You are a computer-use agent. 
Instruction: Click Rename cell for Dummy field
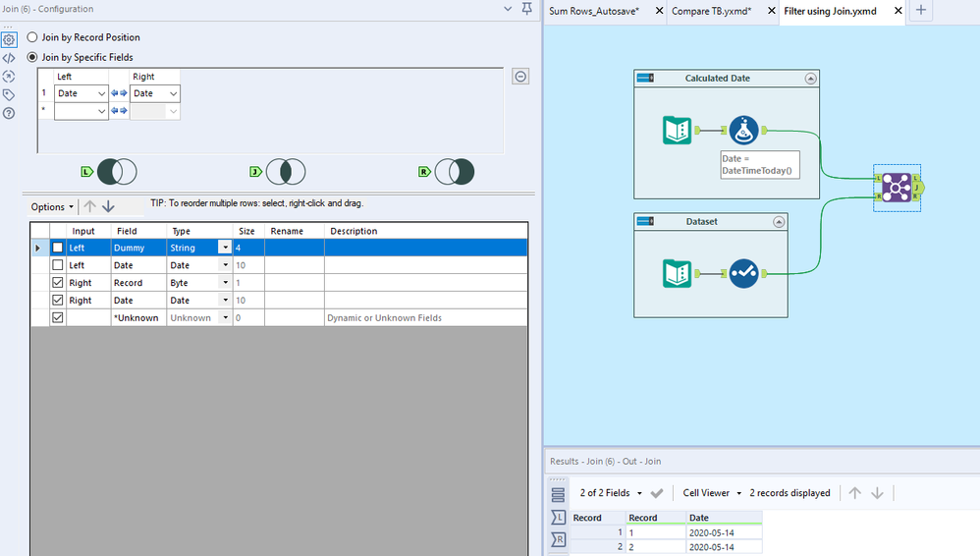tap(295, 248)
